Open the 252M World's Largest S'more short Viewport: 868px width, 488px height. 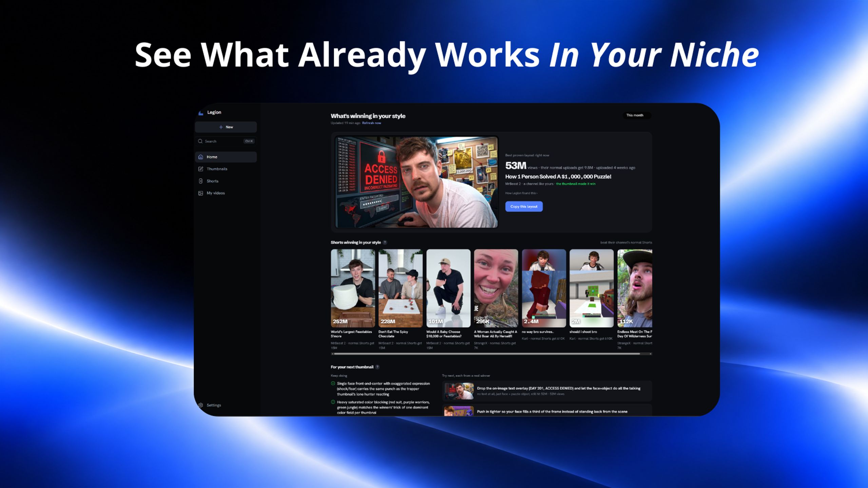point(353,288)
